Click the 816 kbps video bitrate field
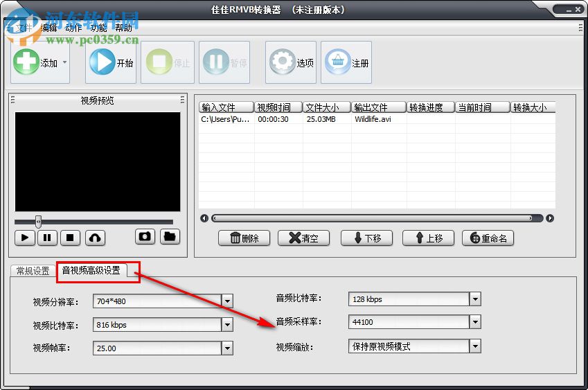 [157, 325]
